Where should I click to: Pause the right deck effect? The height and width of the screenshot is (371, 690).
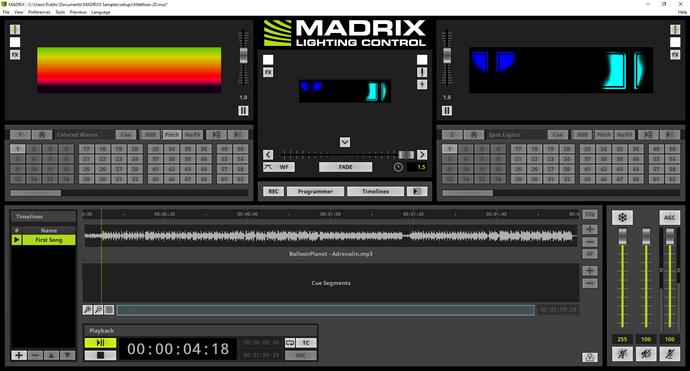[x=447, y=110]
